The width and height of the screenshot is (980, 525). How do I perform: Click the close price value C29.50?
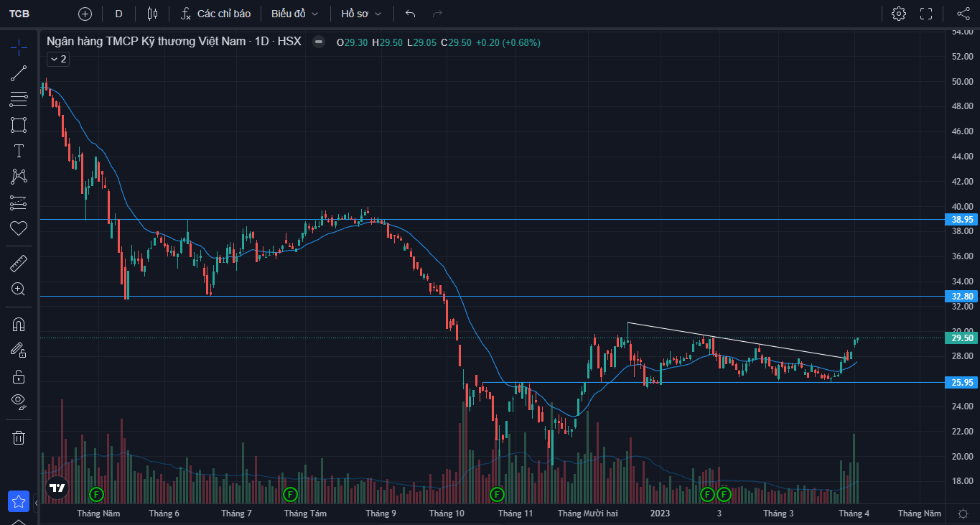[456, 42]
